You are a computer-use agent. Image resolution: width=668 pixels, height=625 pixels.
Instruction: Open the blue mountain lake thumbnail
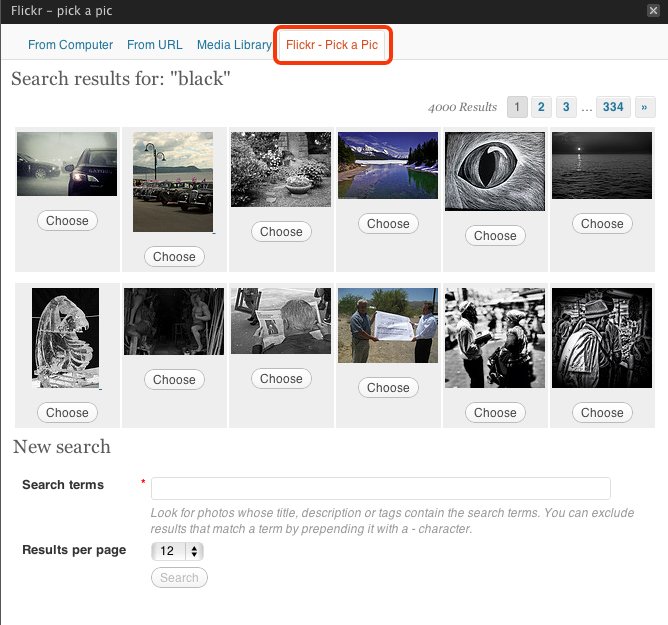388,165
